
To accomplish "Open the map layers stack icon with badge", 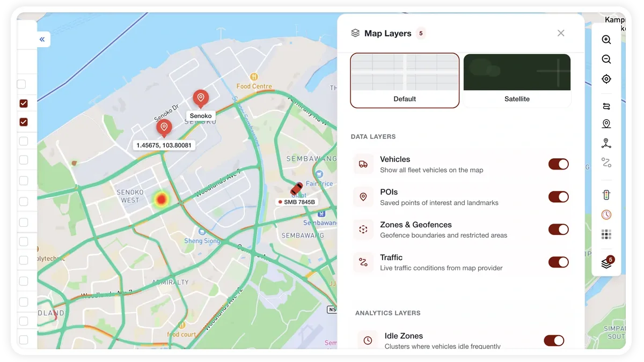I will (606, 263).
